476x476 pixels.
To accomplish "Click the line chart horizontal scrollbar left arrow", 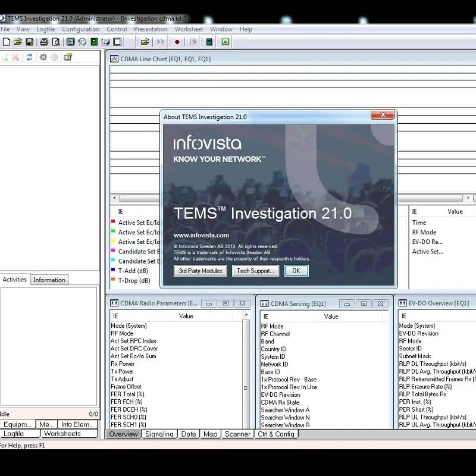I will click(114, 198).
